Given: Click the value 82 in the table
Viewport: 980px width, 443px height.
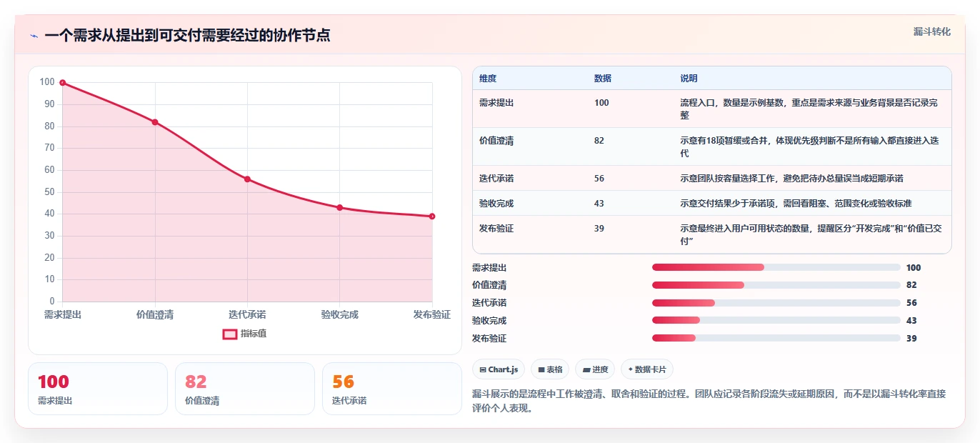Looking at the screenshot, I should click(599, 141).
